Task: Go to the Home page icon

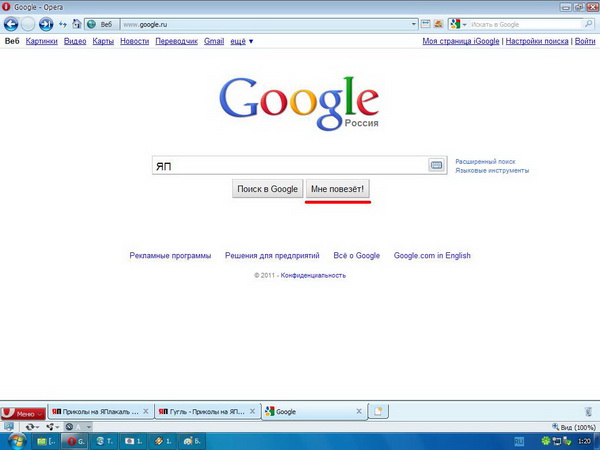Action: [77, 24]
